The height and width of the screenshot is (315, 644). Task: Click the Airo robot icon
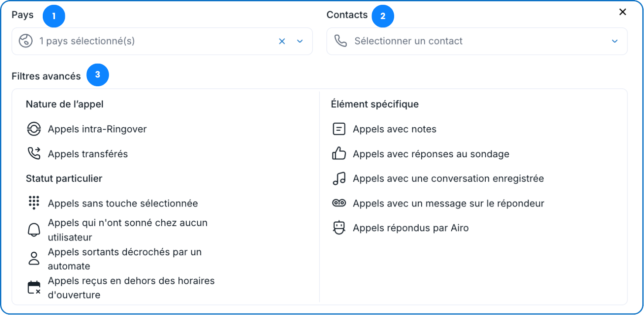(x=339, y=228)
